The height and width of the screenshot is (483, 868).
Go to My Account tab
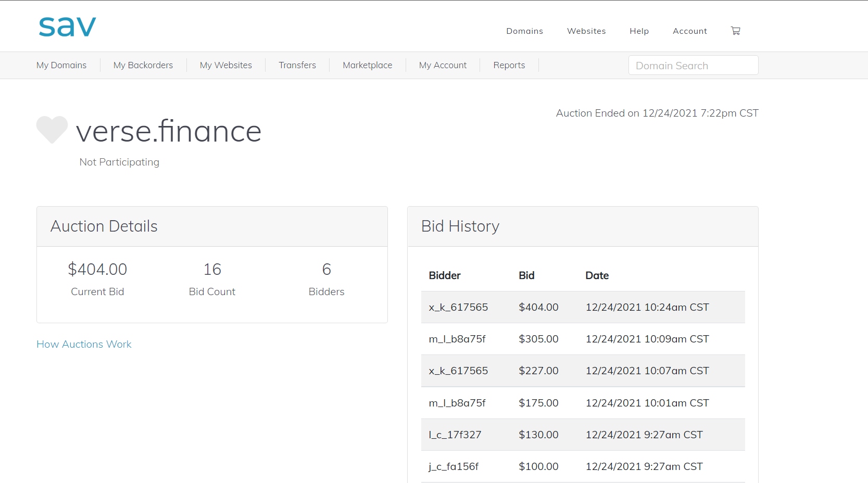click(443, 65)
